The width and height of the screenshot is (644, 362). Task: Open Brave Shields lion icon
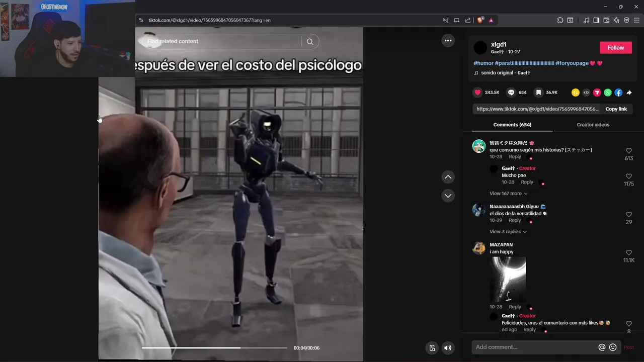(480, 20)
